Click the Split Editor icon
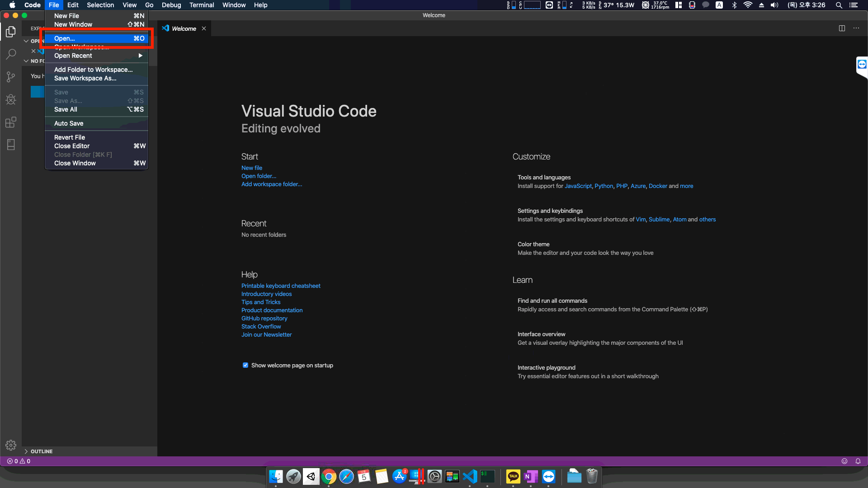The height and width of the screenshot is (488, 868). (x=842, y=28)
